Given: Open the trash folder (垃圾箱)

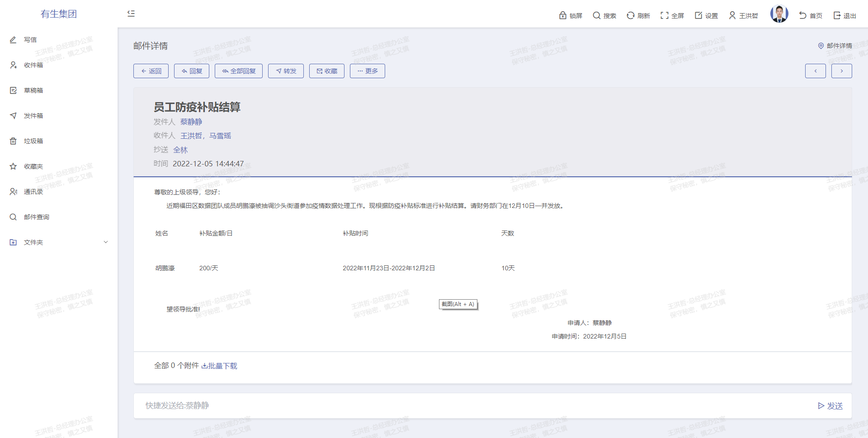Looking at the screenshot, I should pyautogui.click(x=33, y=141).
